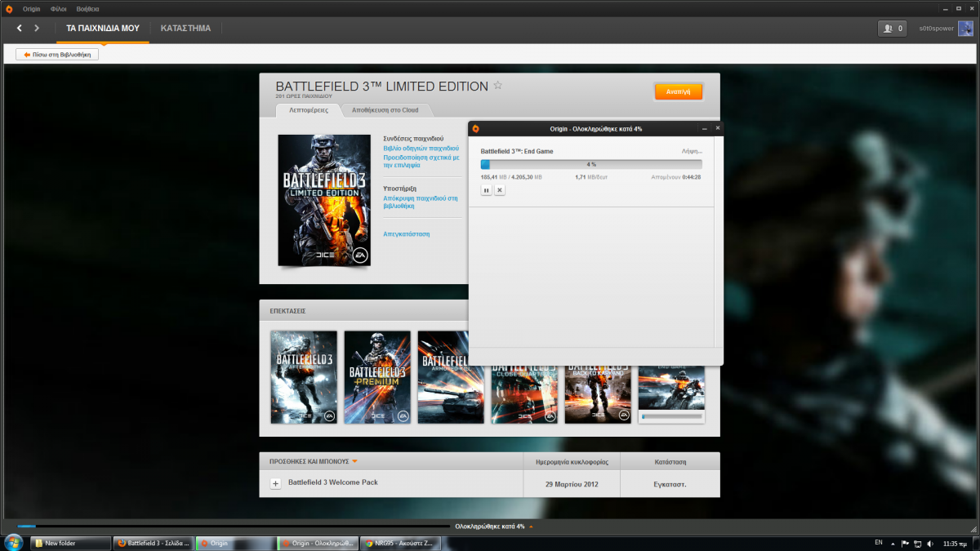Select the Battlefield 3 Aftermath expansion thumbnail
Viewport: 980px width, 551px height.
pyautogui.click(x=304, y=377)
